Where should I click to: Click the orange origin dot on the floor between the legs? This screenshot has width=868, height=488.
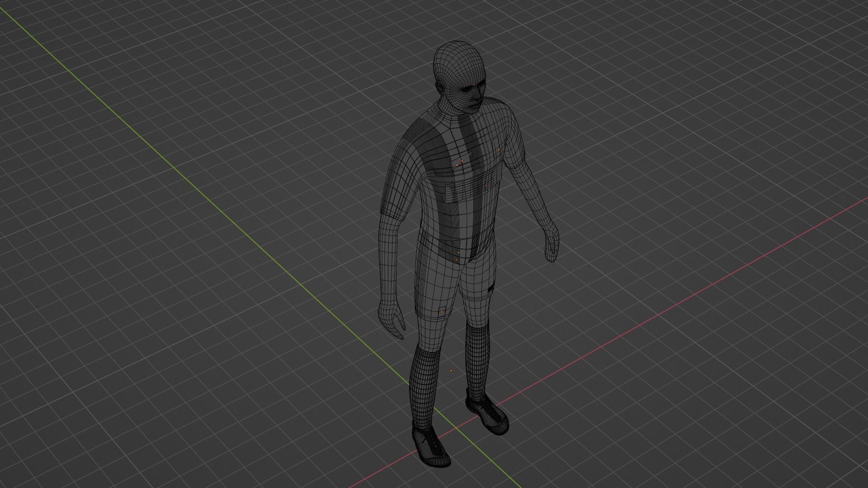coord(451,371)
